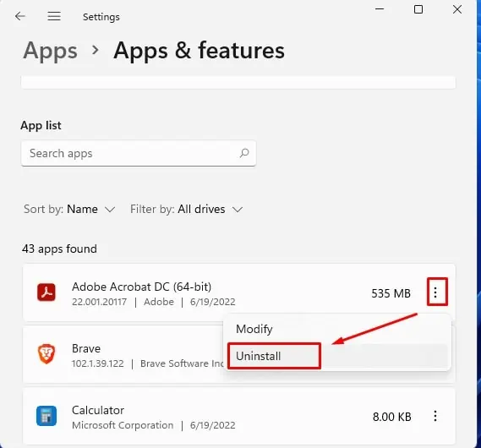Click the 535 MB size value
This screenshot has width=481, height=448.
click(391, 293)
